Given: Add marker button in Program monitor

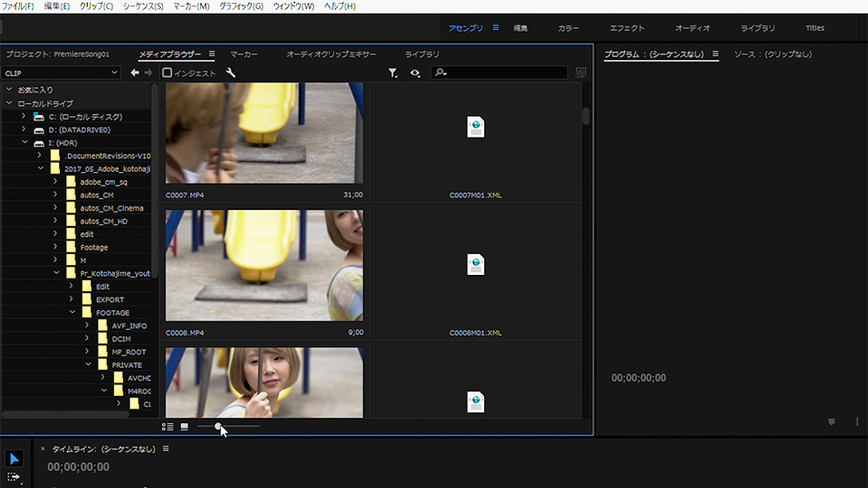Looking at the screenshot, I should [831, 422].
